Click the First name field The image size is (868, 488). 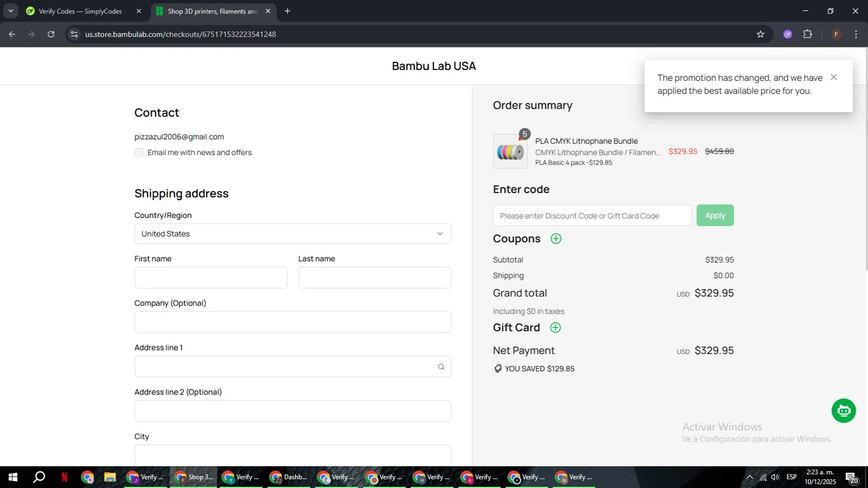(x=211, y=278)
